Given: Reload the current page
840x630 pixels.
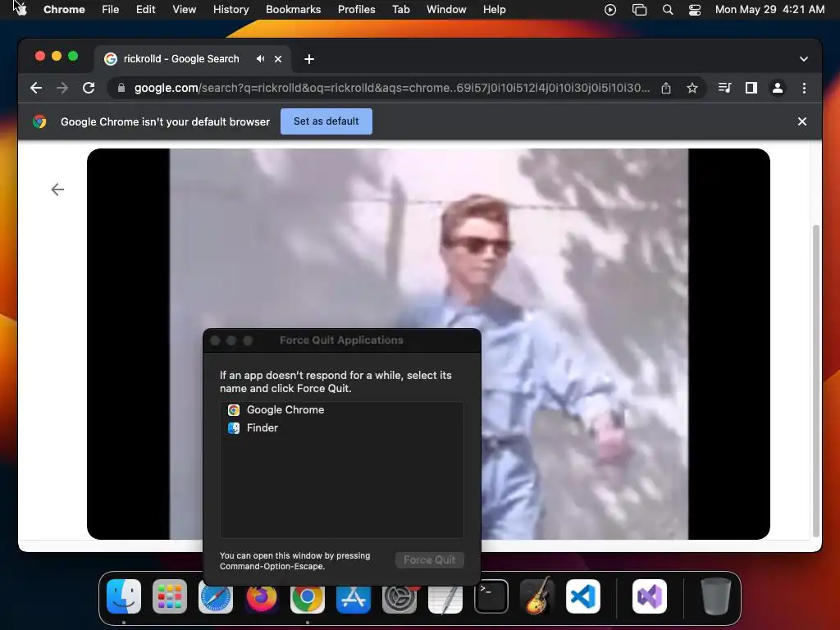Looking at the screenshot, I should tap(89, 88).
